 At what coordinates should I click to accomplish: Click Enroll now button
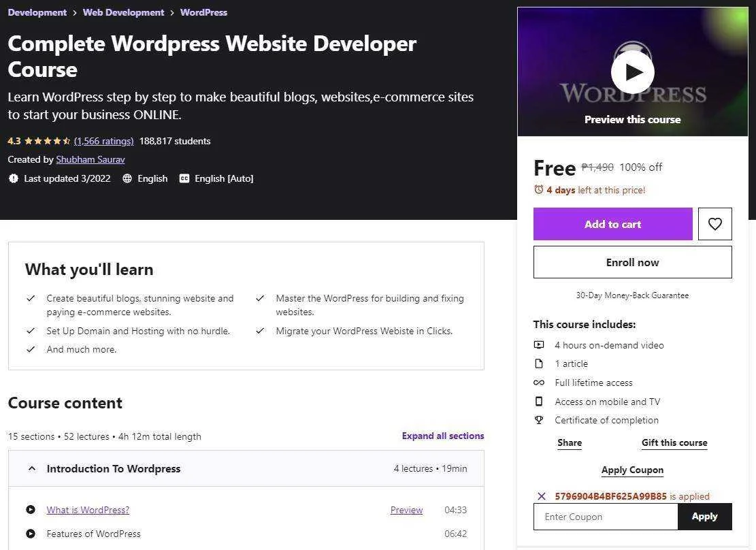click(633, 262)
